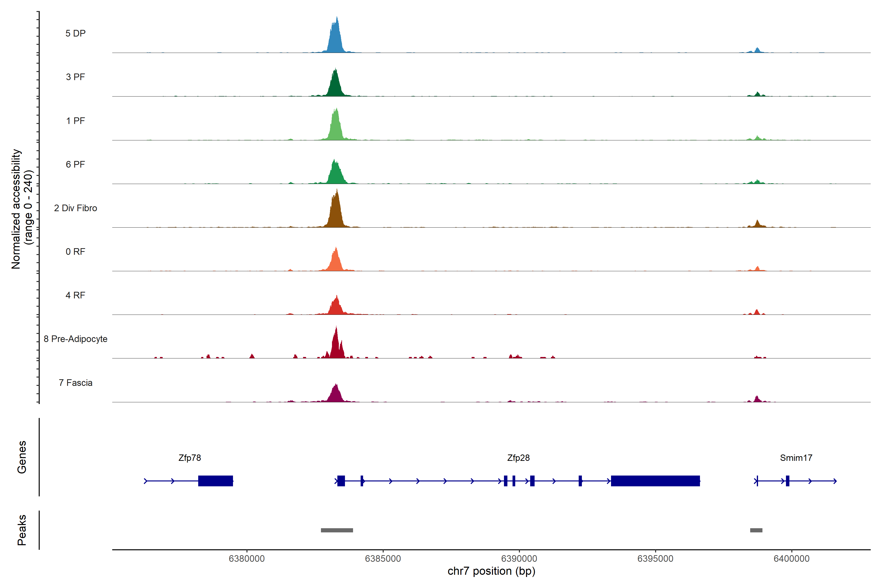This screenshot has height=588, width=882.
Task: Click the 3 PF track label
Action: [75, 77]
